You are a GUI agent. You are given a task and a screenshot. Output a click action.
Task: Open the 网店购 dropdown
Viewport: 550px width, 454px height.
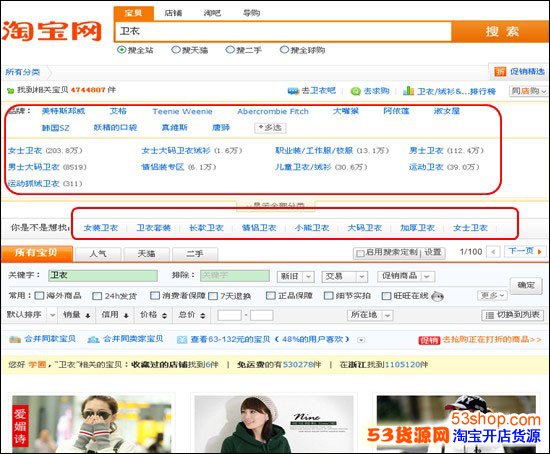529,91
